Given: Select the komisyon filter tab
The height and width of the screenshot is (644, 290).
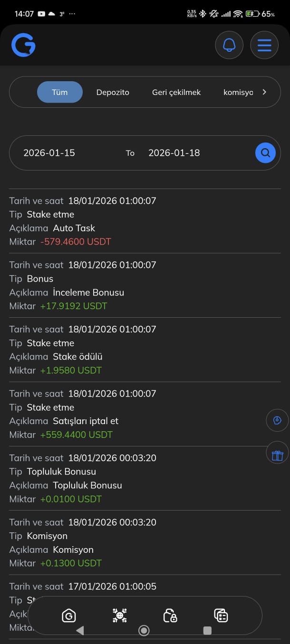Looking at the screenshot, I should click(238, 92).
